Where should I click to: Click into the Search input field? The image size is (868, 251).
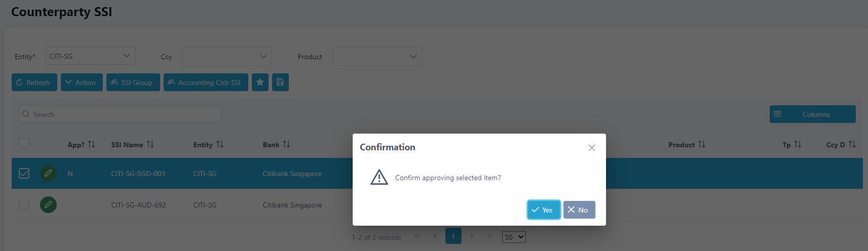tap(120, 114)
